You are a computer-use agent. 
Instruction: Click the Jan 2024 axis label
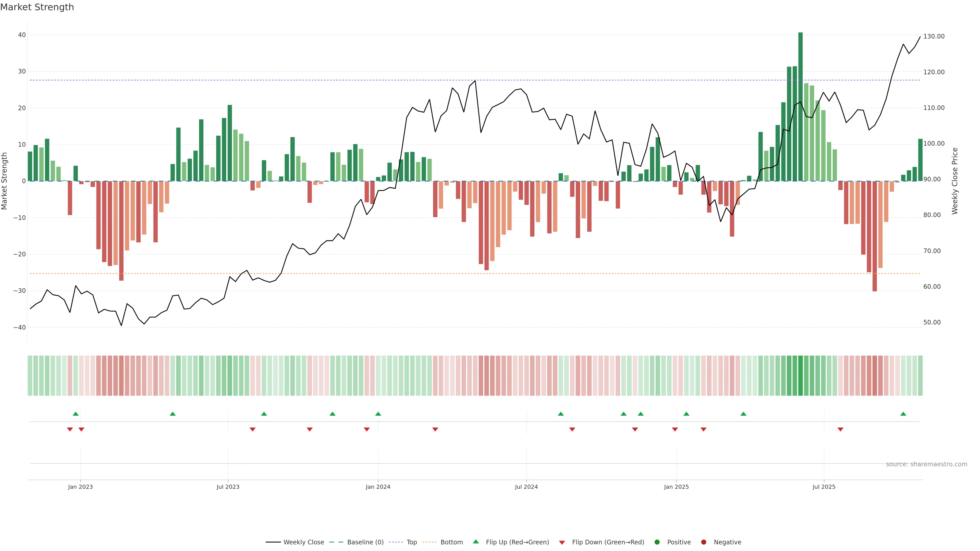point(378,487)
